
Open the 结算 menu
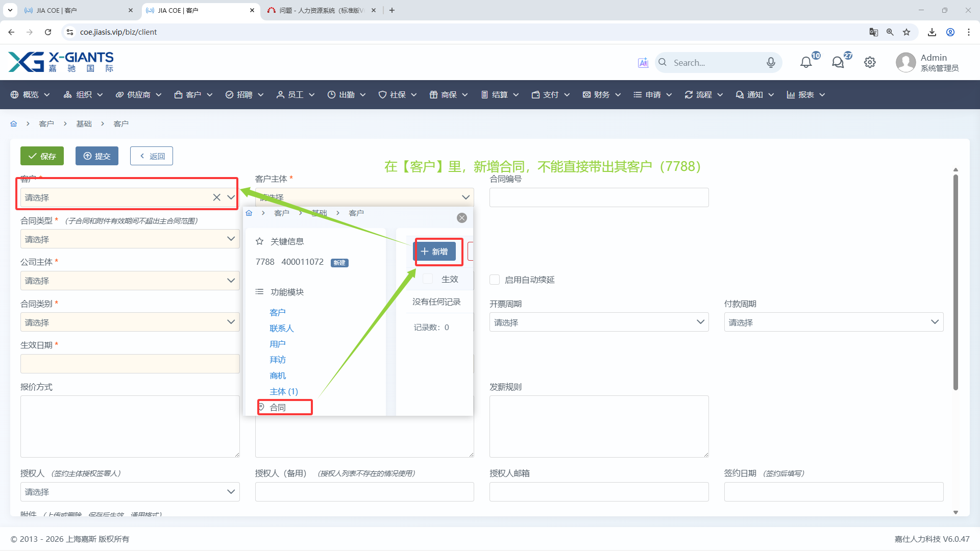(500, 95)
